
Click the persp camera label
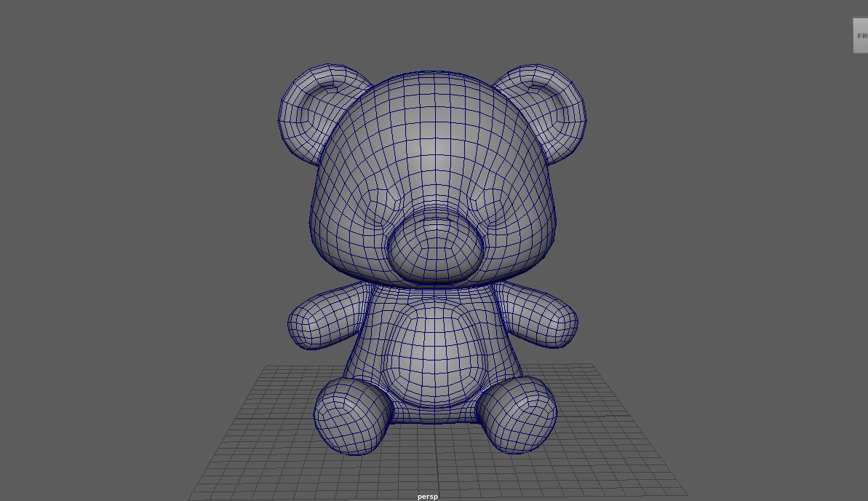point(427,496)
